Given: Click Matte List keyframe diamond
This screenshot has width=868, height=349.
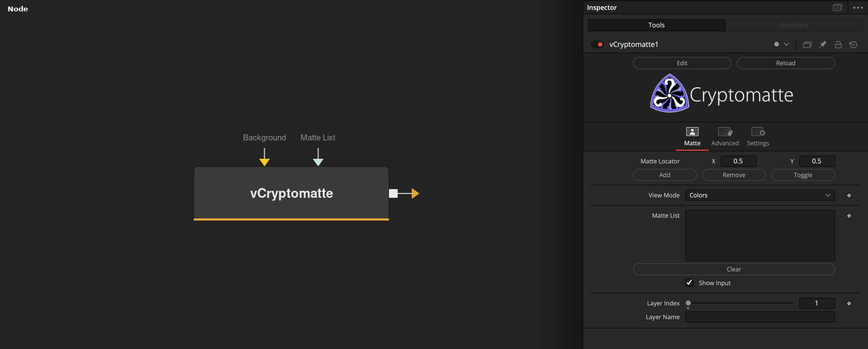Looking at the screenshot, I should 849,216.
